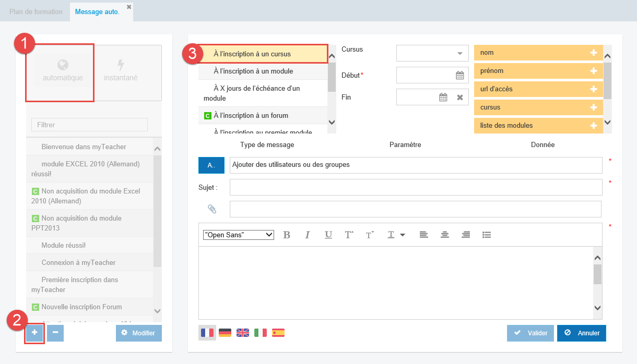
Task: Open the Open Sans font dropdown
Action: pos(239,235)
